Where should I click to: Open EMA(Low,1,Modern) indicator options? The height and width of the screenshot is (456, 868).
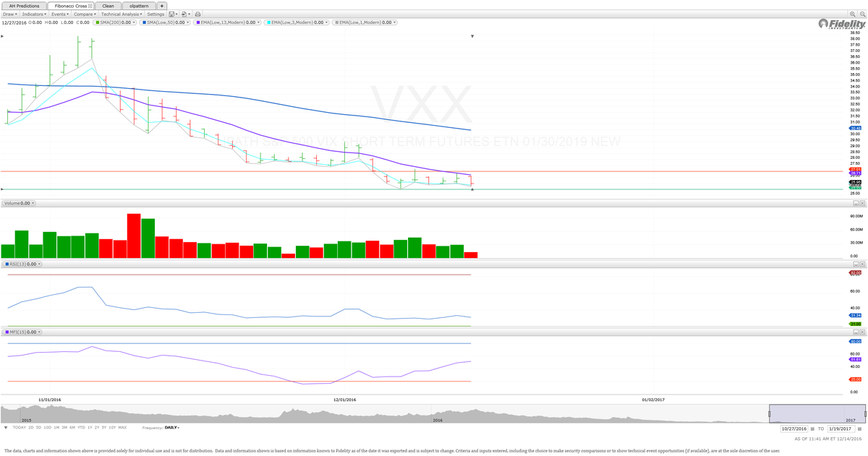pos(394,22)
